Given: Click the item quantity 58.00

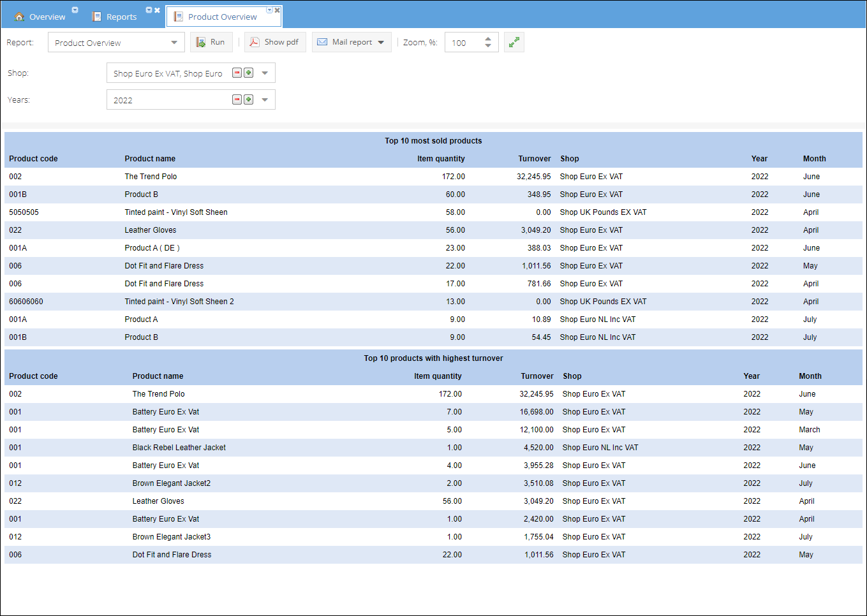Looking at the screenshot, I should [x=456, y=212].
